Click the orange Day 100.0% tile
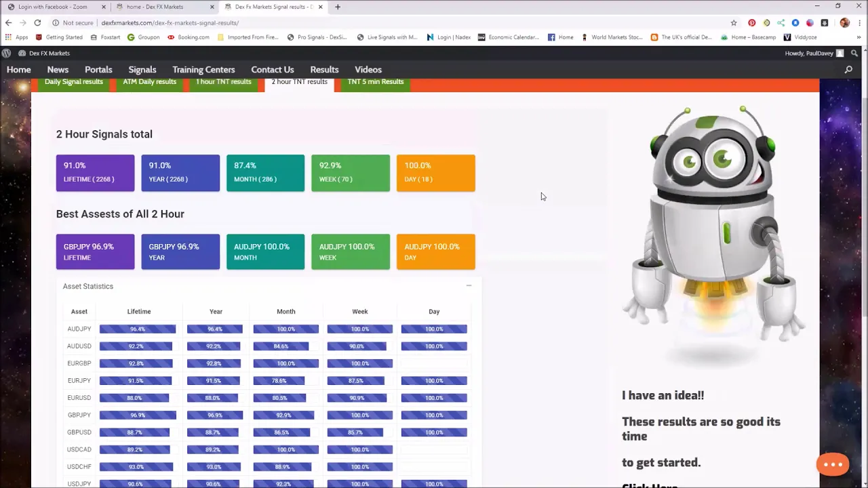Screen dimensions: 868x488 click(x=436, y=173)
